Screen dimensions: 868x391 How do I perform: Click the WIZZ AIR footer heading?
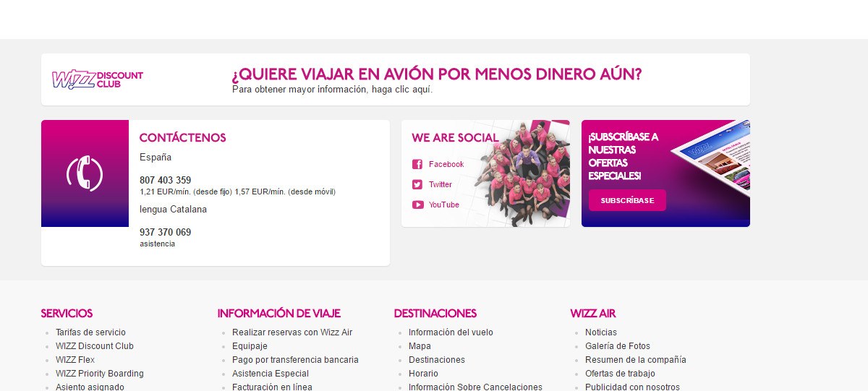pyautogui.click(x=593, y=314)
